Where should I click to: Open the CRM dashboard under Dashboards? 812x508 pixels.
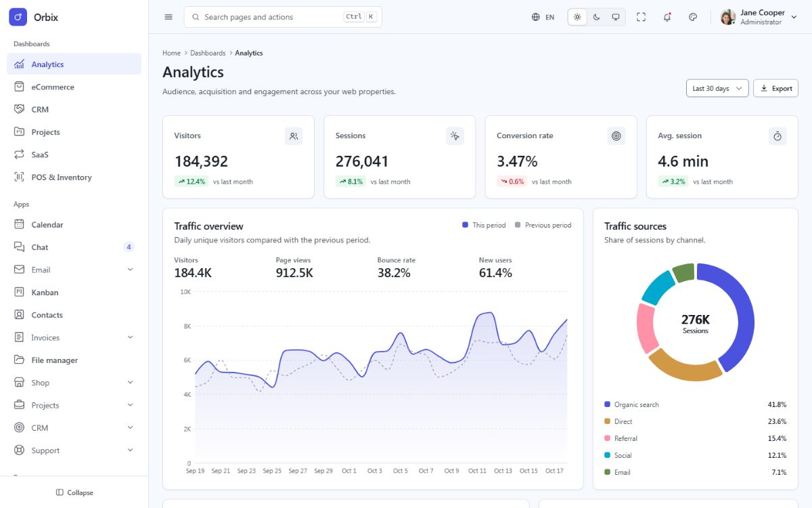click(74, 109)
